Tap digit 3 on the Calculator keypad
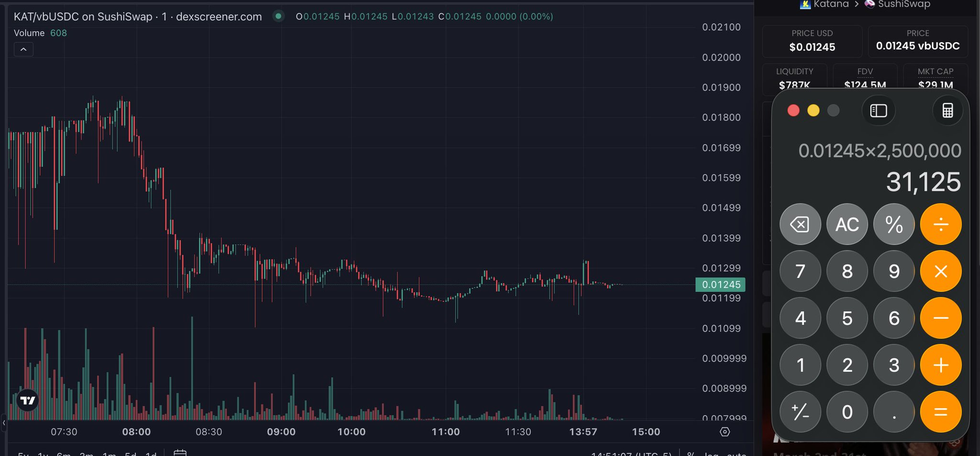This screenshot has height=456, width=980. pyautogui.click(x=894, y=365)
